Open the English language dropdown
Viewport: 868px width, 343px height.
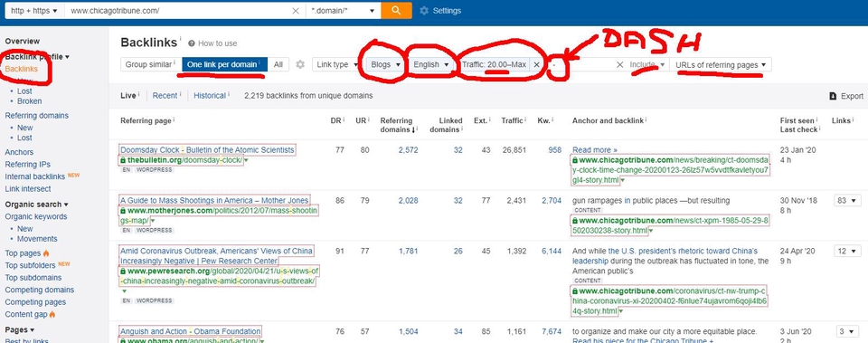432,65
